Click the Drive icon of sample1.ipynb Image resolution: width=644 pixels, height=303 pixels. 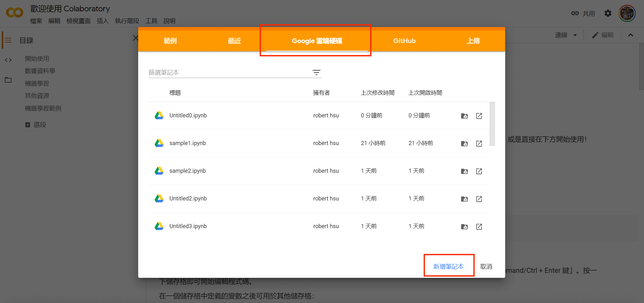(159, 143)
